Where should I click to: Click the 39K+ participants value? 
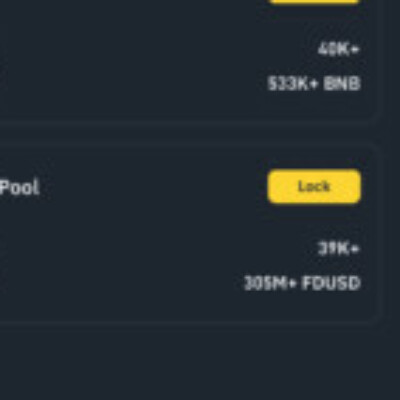coord(339,248)
